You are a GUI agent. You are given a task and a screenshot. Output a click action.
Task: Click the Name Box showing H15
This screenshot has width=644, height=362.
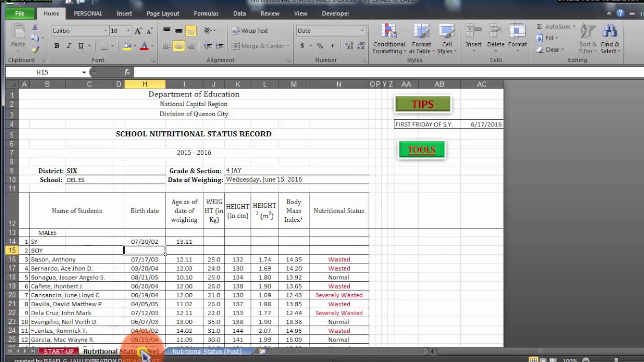point(42,72)
